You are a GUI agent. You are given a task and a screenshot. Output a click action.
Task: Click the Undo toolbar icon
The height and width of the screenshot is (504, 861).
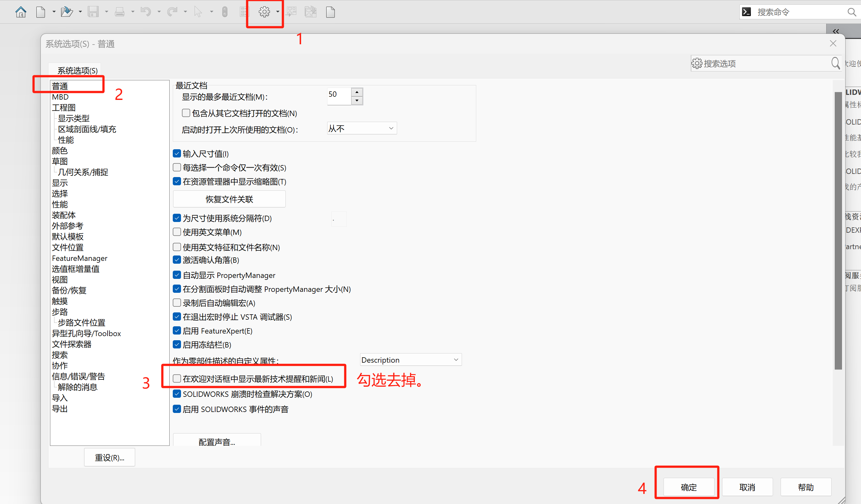click(146, 12)
